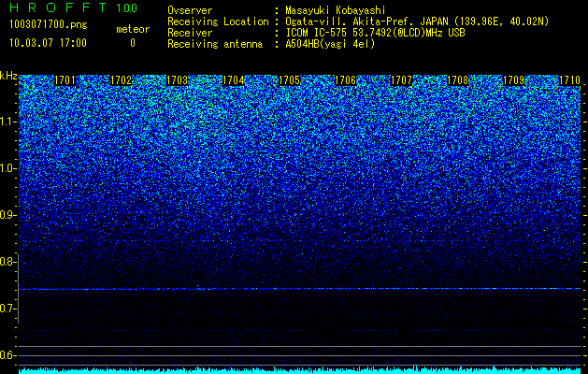588x374 pixels.
Task: Click the 'Receiving Location' label
Action: 218,22
